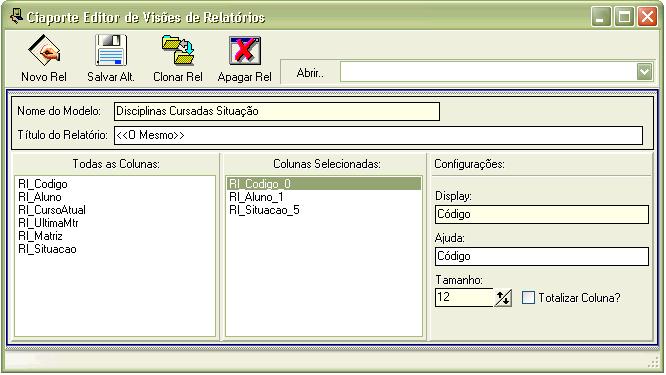
Task: Close the Ciaporte editor window
Action: [x=647, y=17]
